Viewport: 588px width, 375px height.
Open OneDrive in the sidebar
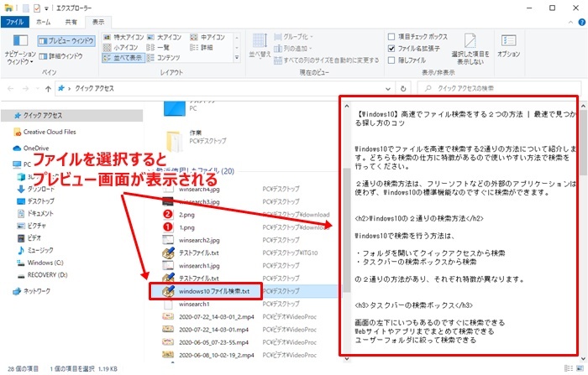click(x=35, y=148)
